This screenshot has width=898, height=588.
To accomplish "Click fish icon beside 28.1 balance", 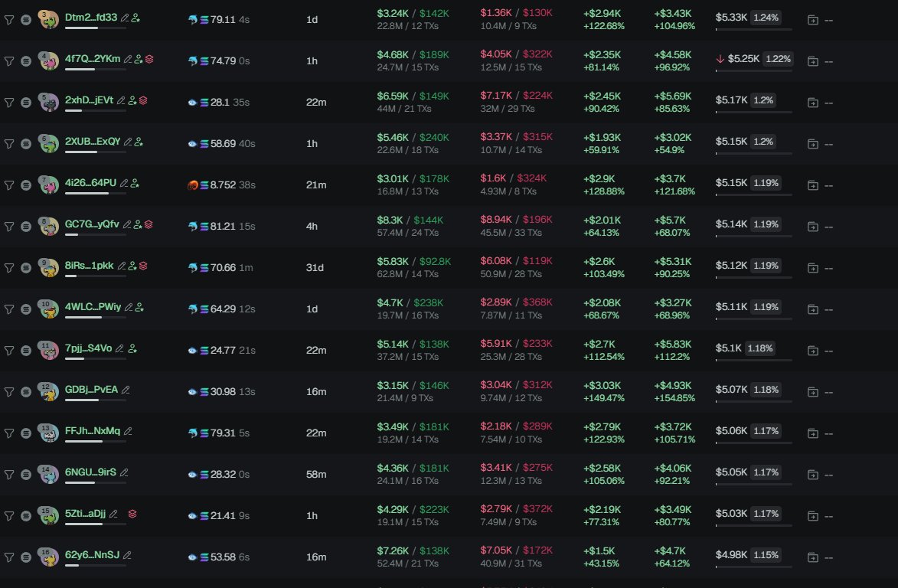I will coord(192,103).
